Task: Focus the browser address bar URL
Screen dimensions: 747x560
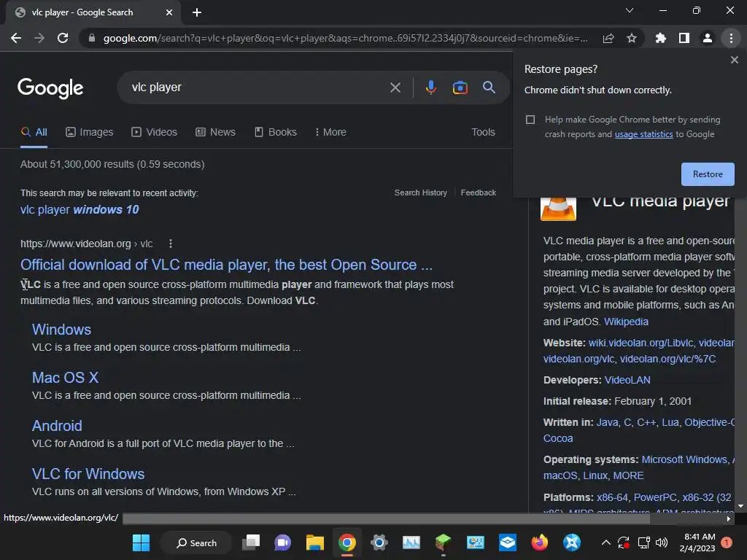Action: (x=345, y=38)
